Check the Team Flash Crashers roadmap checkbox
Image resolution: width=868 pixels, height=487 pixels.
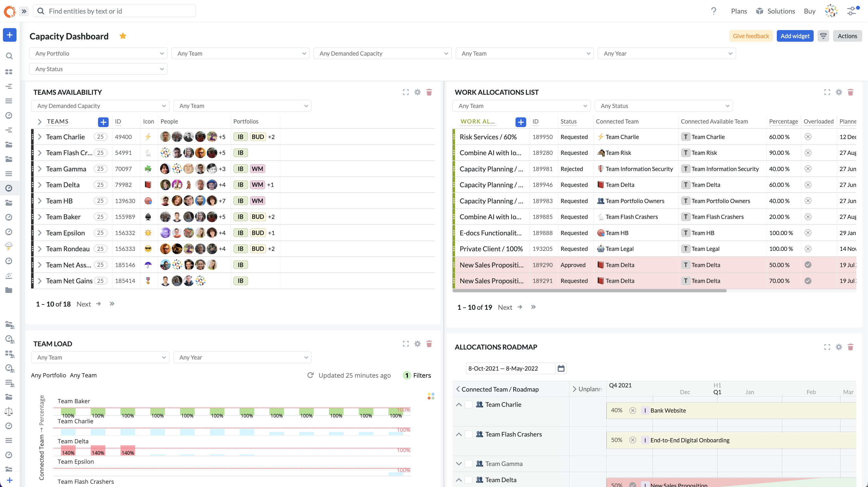(x=468, y=434)
